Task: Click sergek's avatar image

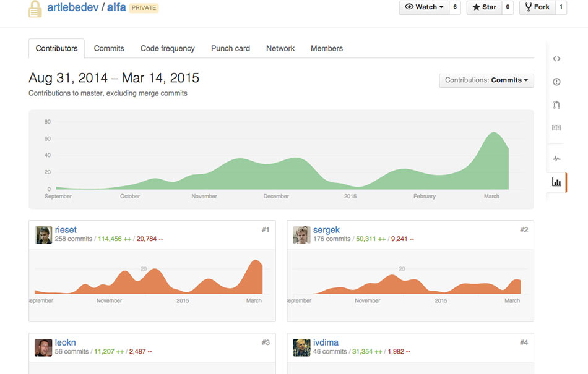Action: pyautogui.click(x=301, y=235)
